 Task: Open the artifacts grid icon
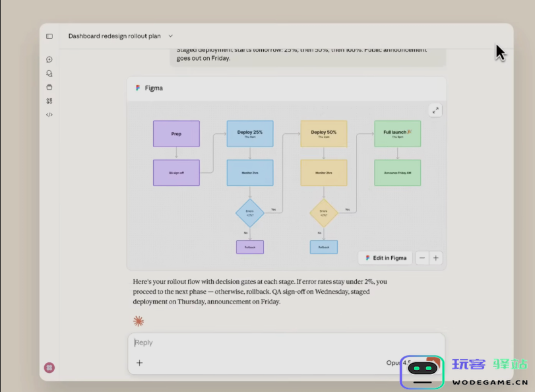point(49,101)
